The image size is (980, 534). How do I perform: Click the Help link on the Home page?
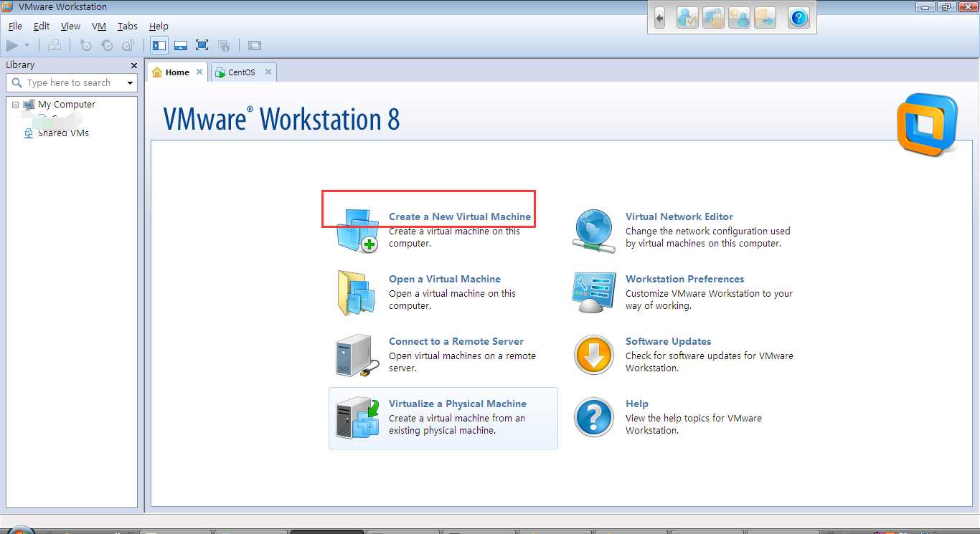pos(637,404)
